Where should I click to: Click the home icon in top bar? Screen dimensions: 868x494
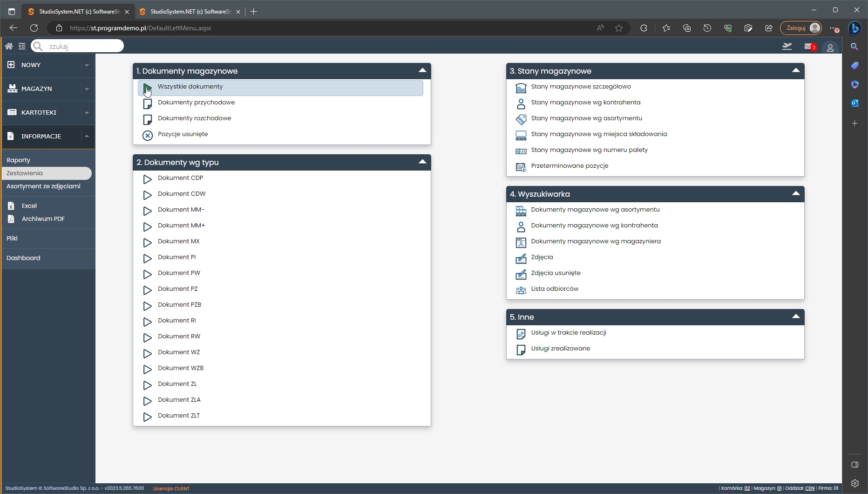pyautogui.click(x=9, y=46)
